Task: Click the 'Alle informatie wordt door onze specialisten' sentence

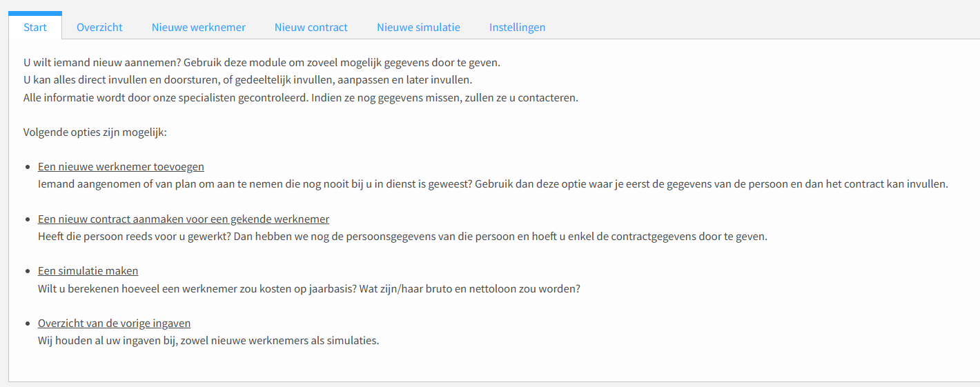Action: coord(301,97)
